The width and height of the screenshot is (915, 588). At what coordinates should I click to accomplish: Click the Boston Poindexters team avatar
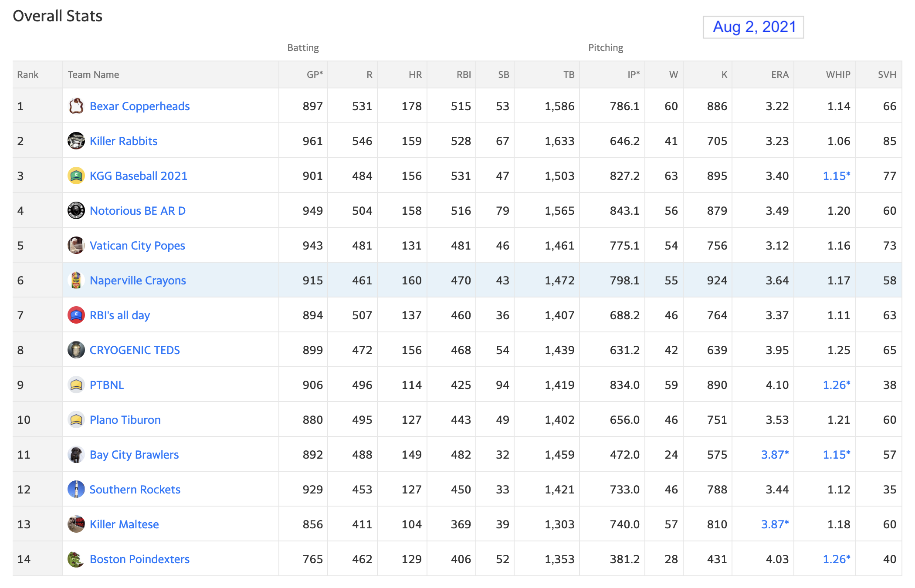pyautogui.click(x=76, y=559)
